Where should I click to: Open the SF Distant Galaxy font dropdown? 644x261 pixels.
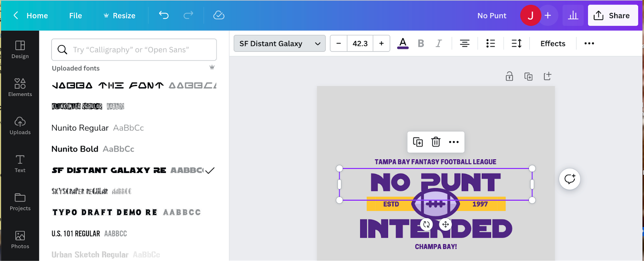pyautogui.click(x=280, y=43)
